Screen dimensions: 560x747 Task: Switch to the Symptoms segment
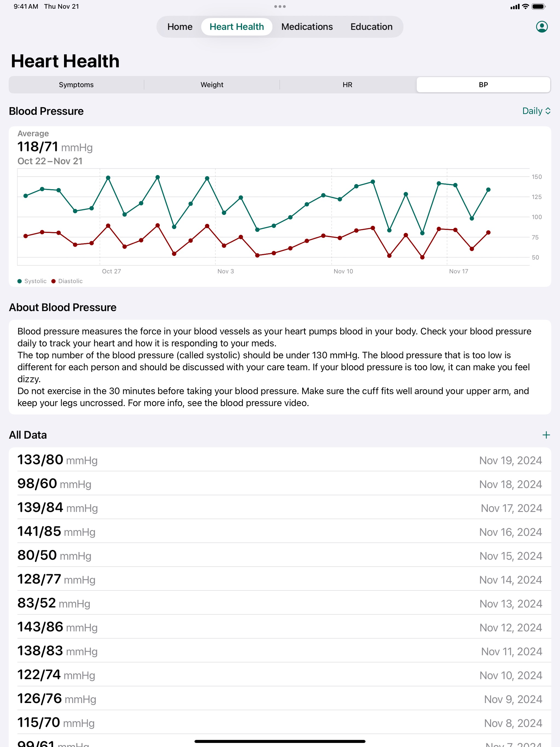[76, 85]
